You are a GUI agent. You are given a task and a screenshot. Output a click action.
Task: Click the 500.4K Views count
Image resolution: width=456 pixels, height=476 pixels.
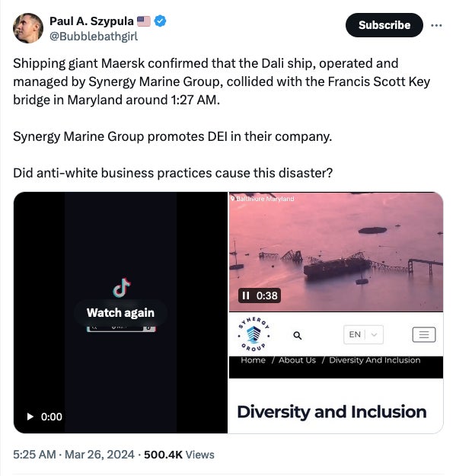coord(179,455)
